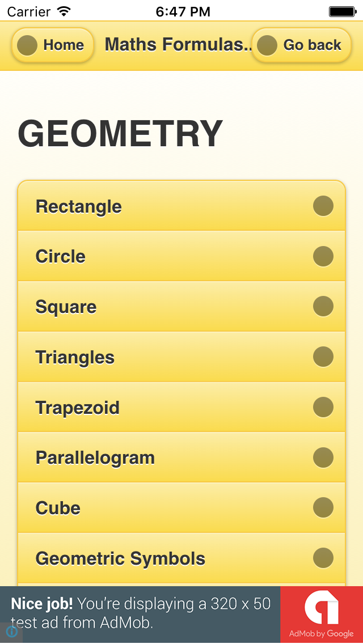Click the round icon beside Triangles

(x=323, y=357)
